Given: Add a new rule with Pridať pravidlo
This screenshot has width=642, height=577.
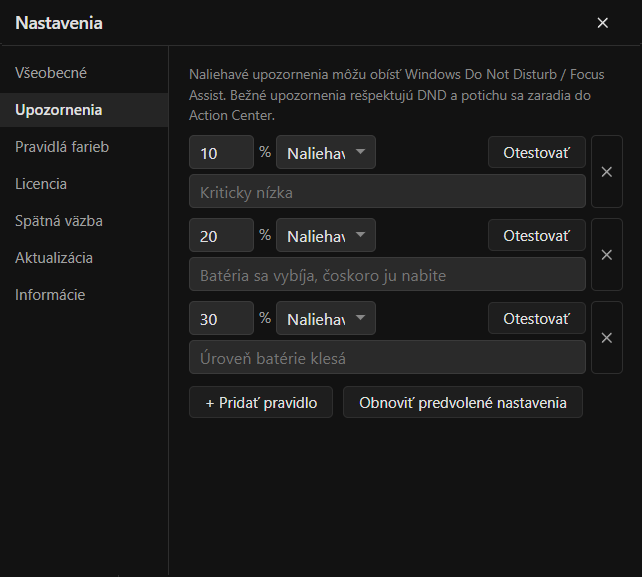Looking at the screenshot, I should coord(261,403).
